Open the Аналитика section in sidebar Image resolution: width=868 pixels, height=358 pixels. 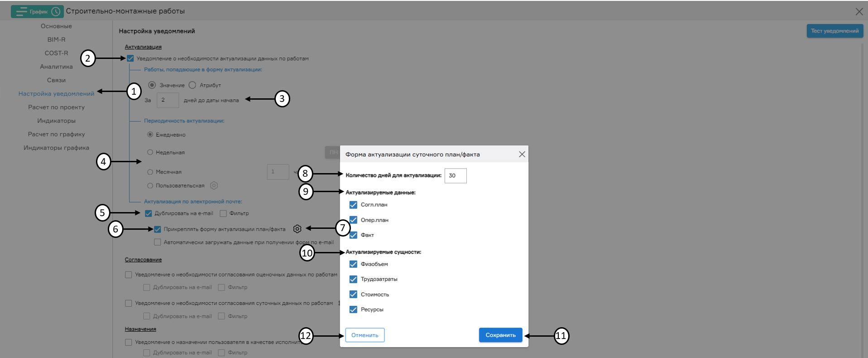click(x=56, y=67)
